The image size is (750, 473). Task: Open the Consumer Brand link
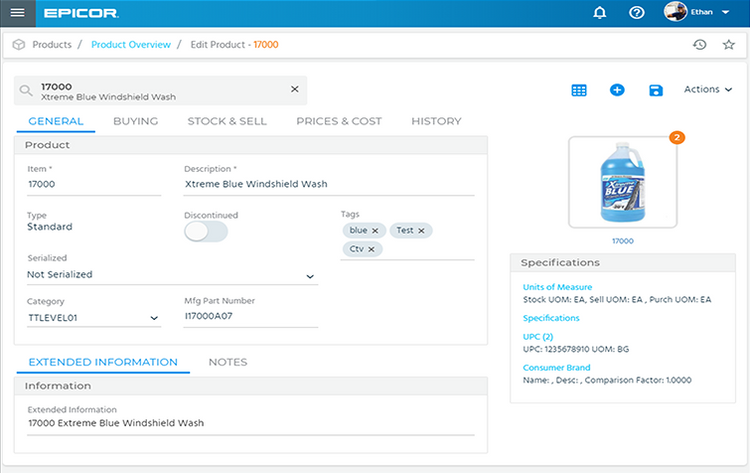point(556,368)
